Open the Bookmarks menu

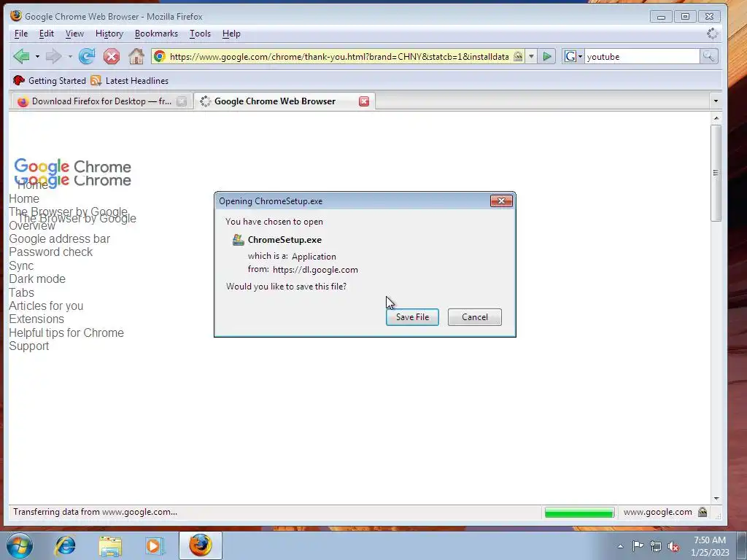tap(156, 34)
